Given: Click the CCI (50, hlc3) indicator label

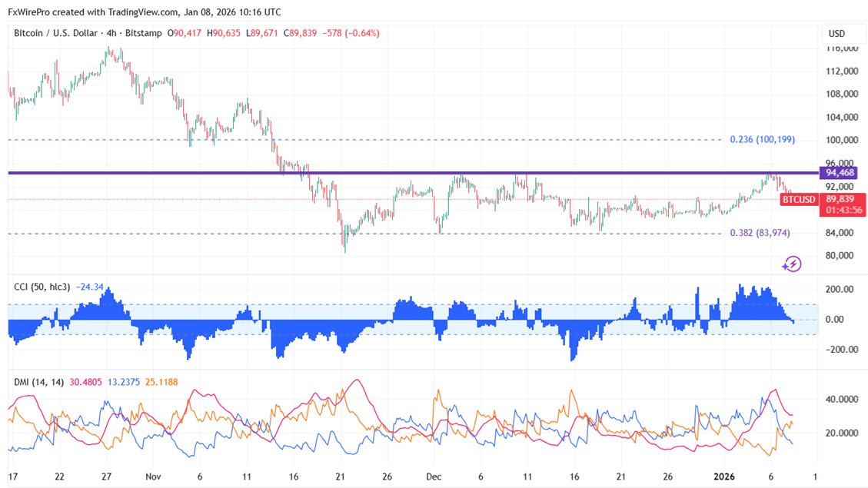Looking at the screenshot, I should [x=42, y=287].
